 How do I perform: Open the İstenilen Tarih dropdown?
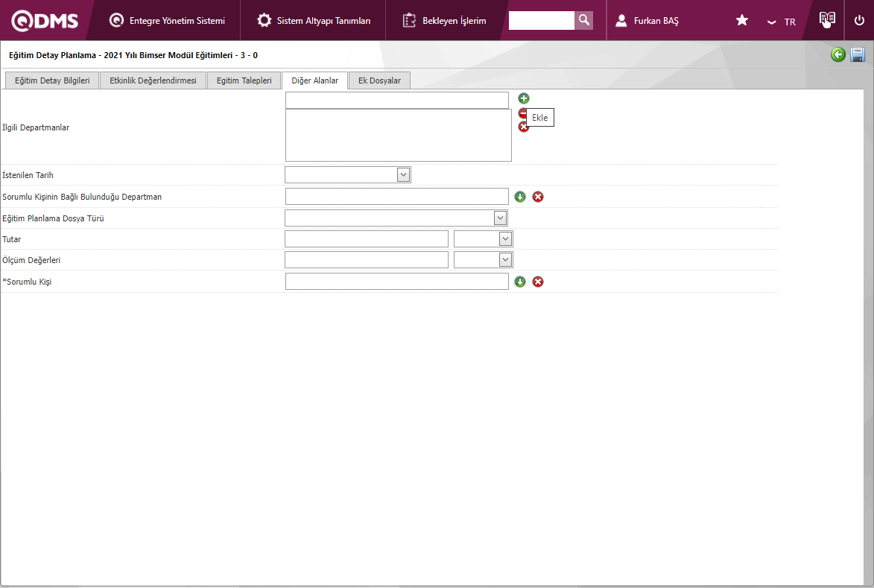pos(403,174)
